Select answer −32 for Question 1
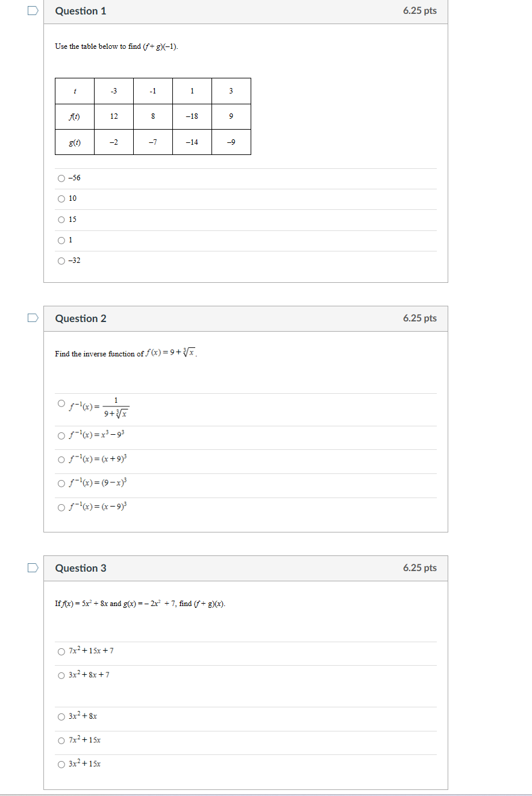Viewport: 532px width, 796px height. click(61, 261)
